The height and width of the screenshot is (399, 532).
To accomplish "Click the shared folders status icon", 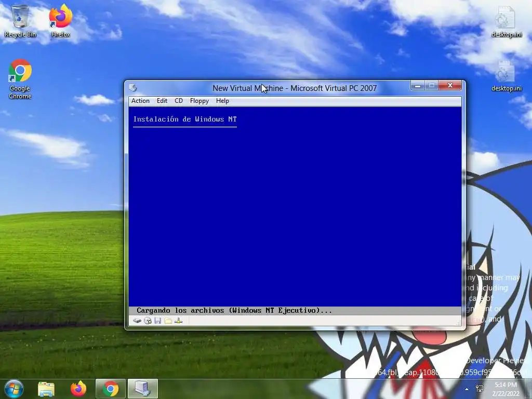I will (168, 321).
